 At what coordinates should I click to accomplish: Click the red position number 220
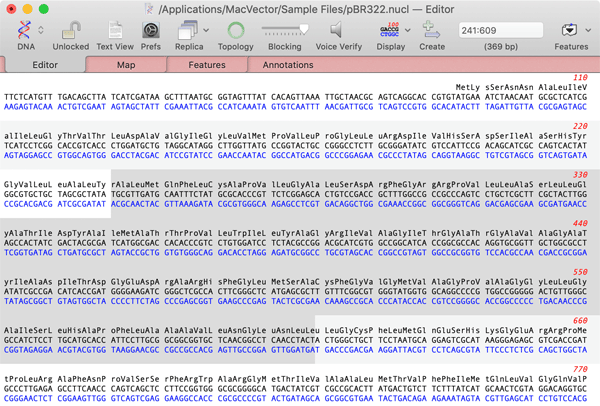tap(580, 126)
